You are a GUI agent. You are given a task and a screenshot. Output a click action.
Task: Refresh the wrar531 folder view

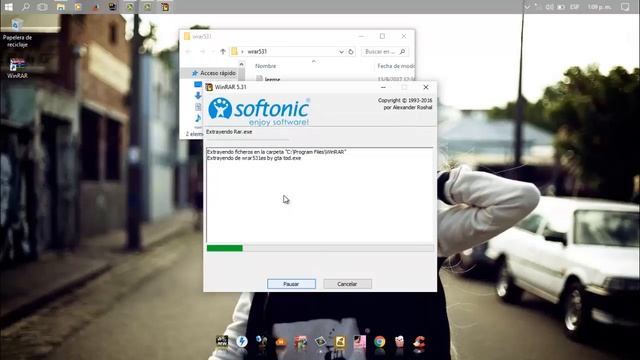point(351,52)
